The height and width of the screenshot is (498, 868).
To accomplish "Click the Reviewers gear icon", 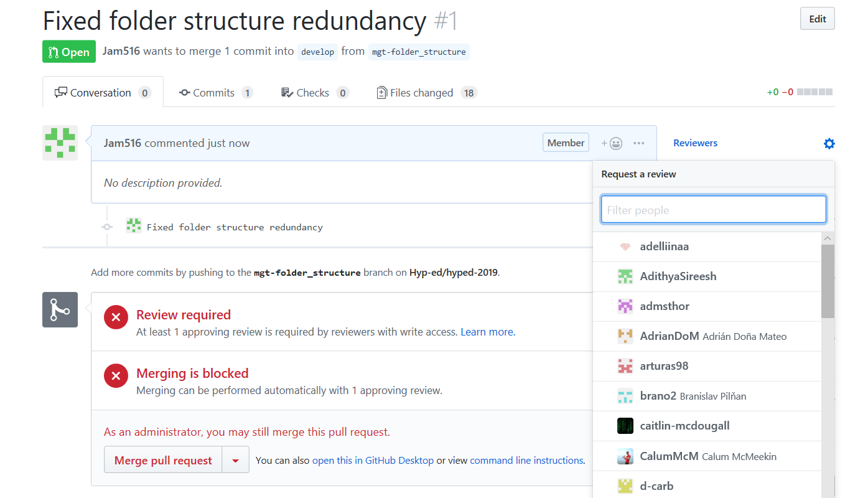I will 829,144.
